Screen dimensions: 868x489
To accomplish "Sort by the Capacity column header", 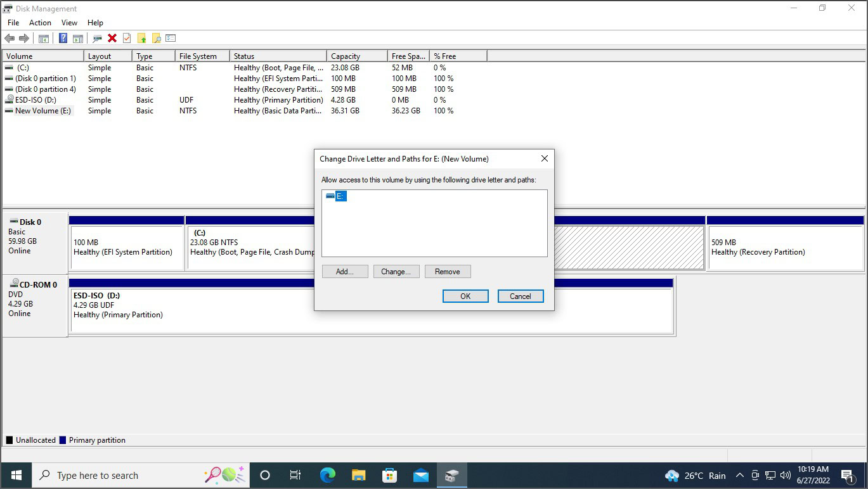I will [x=357, y=56].
